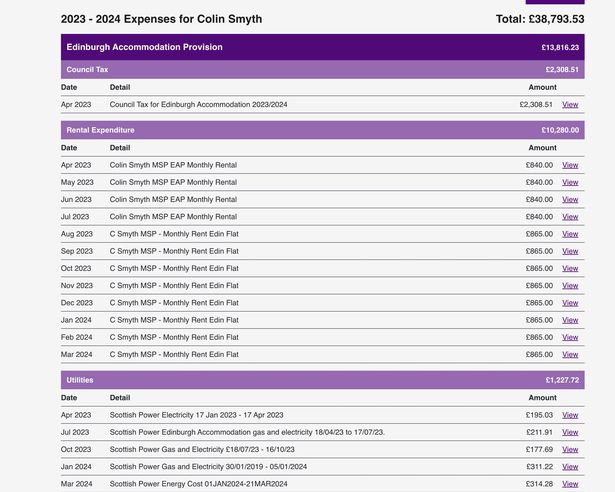
Task: Select the £2,308.51 amount in Apr 2023 row
Action: click(536, 105)
